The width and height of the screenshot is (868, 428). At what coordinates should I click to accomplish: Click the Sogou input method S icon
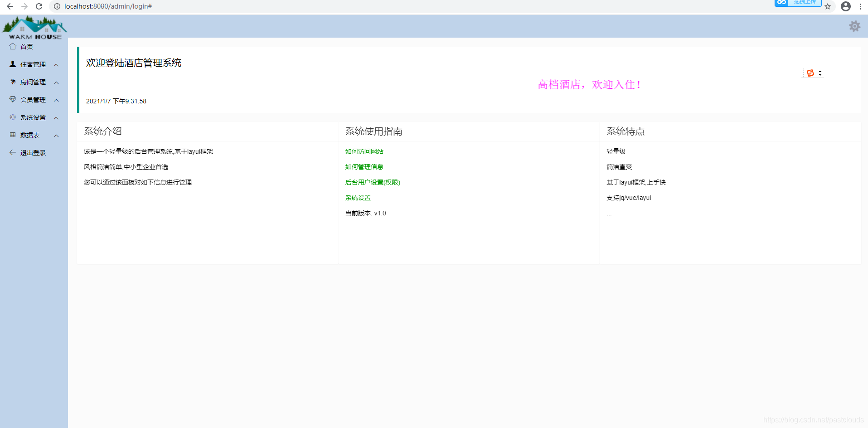click(810, 73)
